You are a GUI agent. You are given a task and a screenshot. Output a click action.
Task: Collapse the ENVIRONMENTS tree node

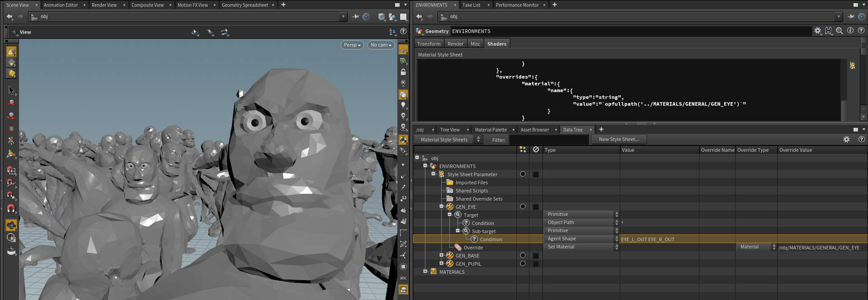tap(425, 166)
